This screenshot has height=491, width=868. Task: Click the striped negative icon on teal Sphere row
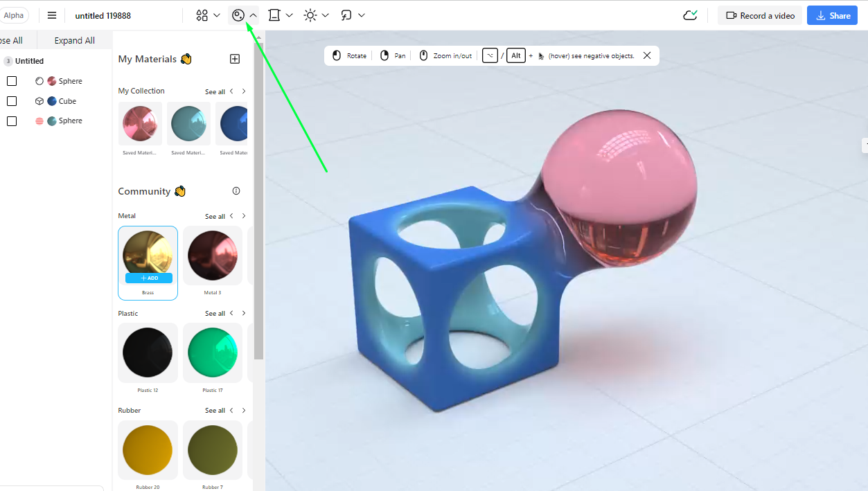[39, 120]
